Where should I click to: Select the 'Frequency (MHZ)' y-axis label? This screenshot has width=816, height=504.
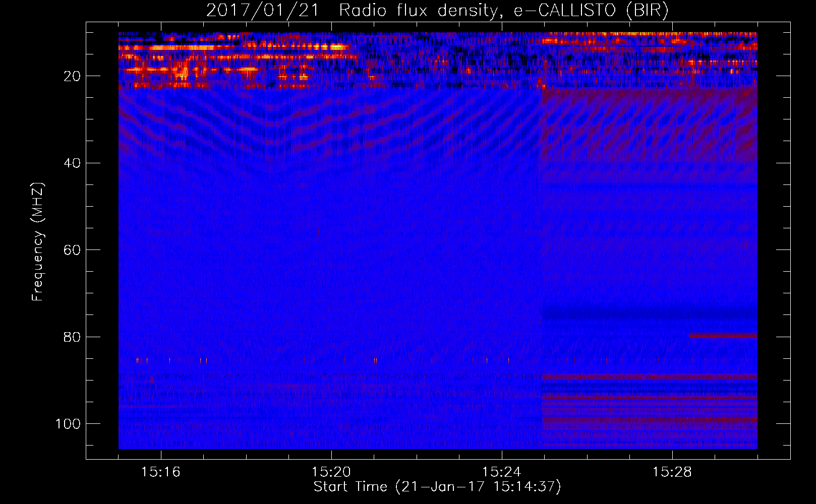coord(38,242)
